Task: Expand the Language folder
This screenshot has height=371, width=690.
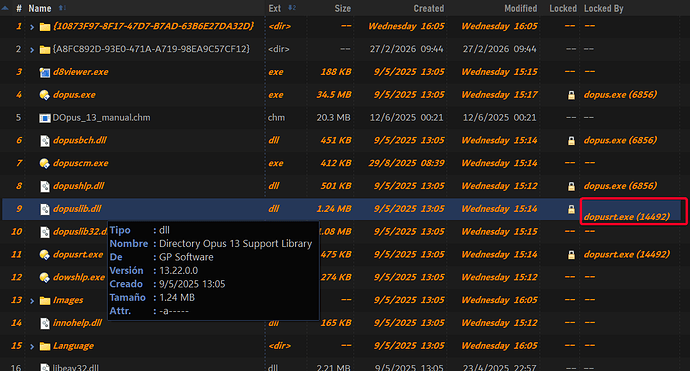Action: coord(32,347)
